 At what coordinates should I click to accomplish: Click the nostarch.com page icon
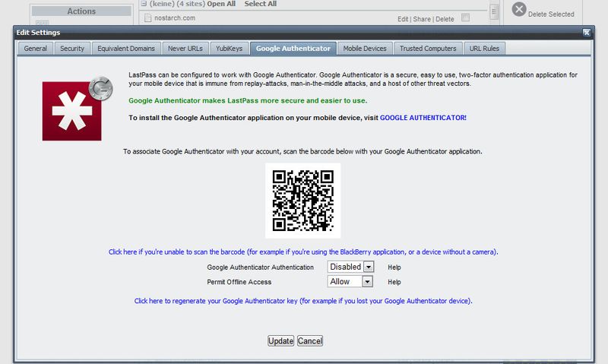[147, 17]
